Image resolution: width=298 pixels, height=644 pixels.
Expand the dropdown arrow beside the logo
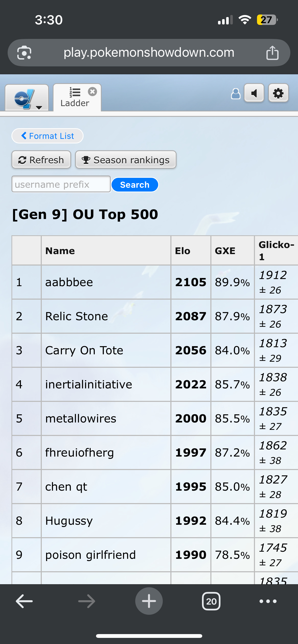[x=39, y=108]
